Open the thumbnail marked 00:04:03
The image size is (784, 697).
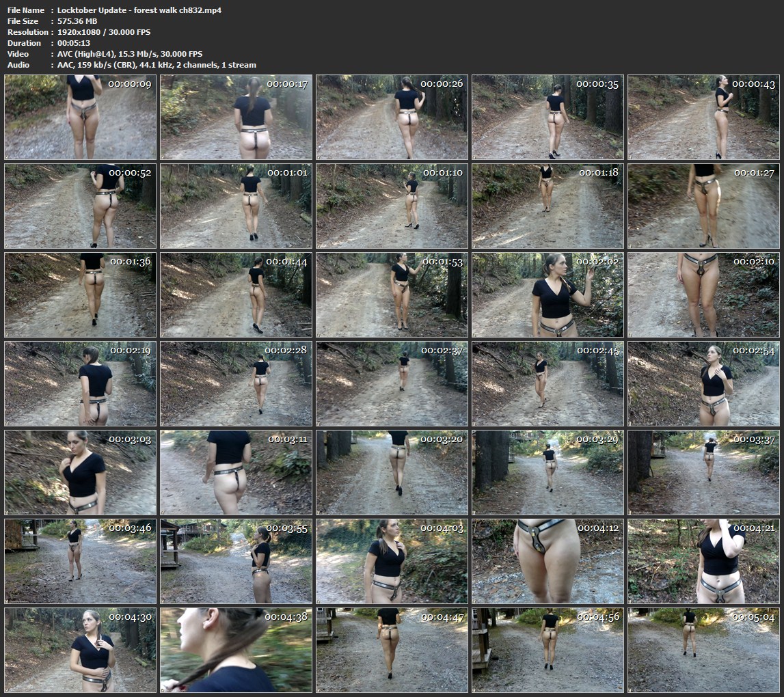(x=392, y=562)
